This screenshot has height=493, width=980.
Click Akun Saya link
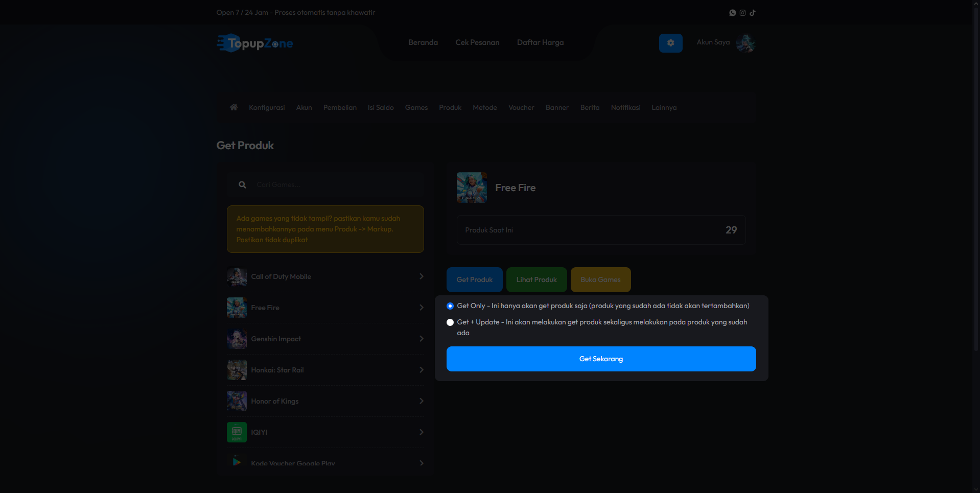(713, 42)
